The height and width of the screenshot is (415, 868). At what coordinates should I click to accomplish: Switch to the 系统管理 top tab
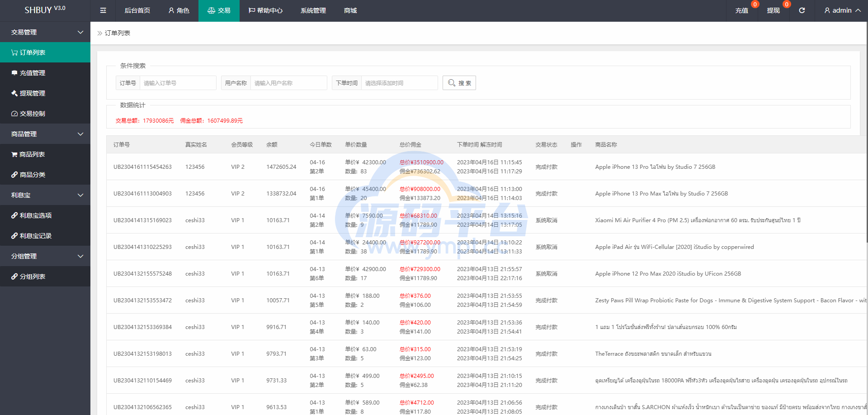point(313,10)
